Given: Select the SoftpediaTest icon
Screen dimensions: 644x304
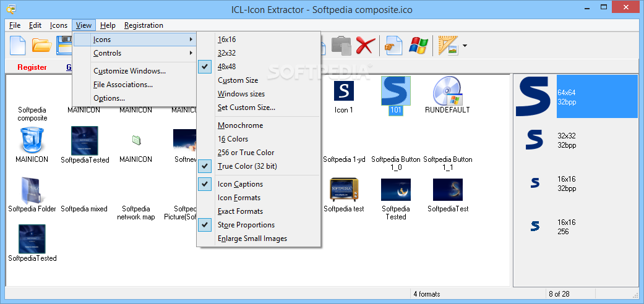Looking at the screenshot, I should coord(448,190).
